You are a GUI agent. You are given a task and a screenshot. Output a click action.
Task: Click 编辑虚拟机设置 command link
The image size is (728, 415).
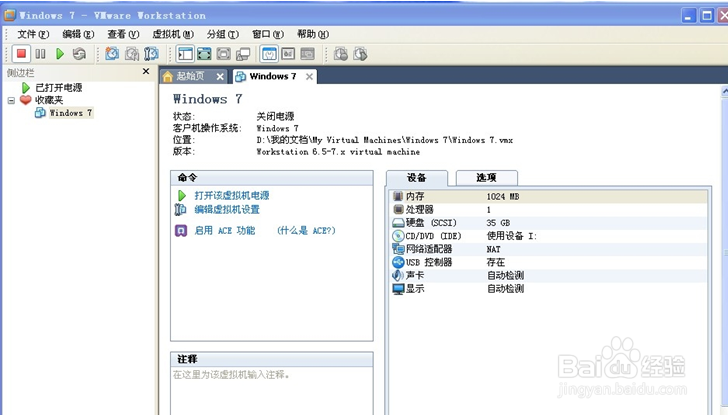coord(227,209)
